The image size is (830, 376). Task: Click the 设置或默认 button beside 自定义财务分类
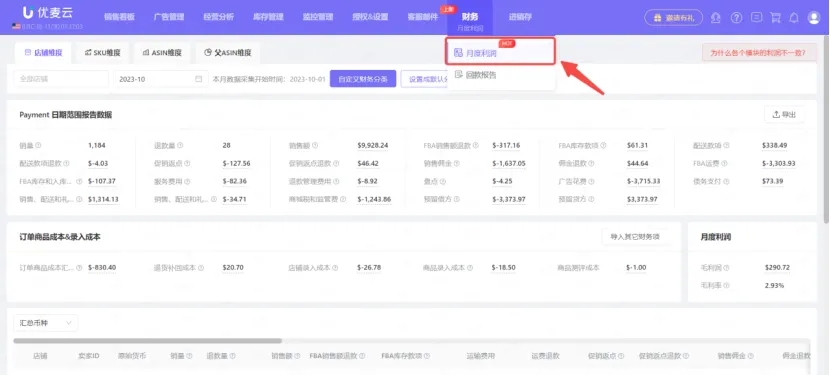pos(425,79)
